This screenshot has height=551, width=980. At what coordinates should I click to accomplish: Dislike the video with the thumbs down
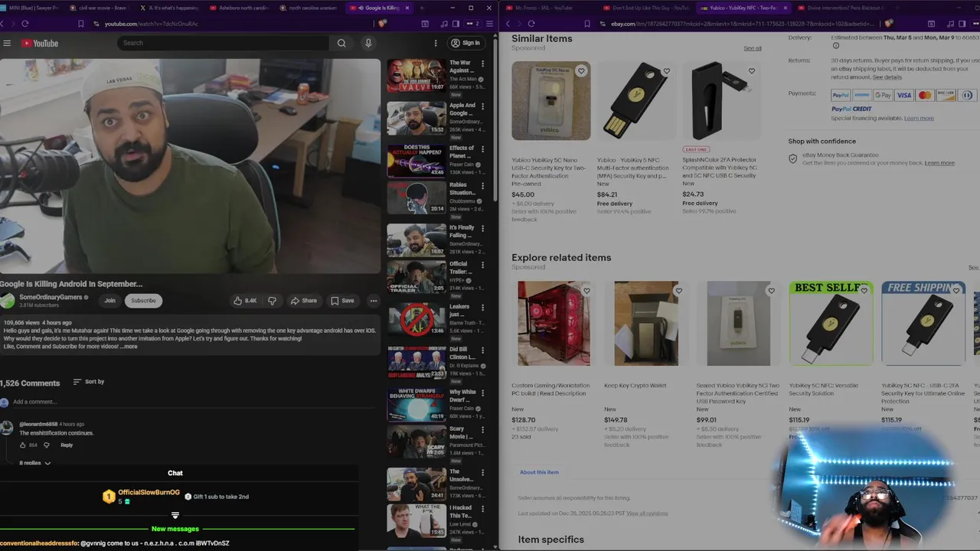coord(272,301)
